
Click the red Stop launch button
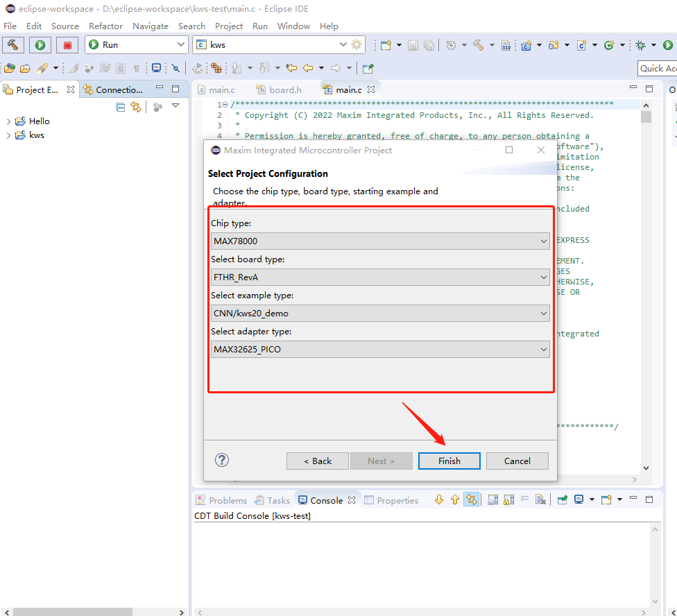67,45
